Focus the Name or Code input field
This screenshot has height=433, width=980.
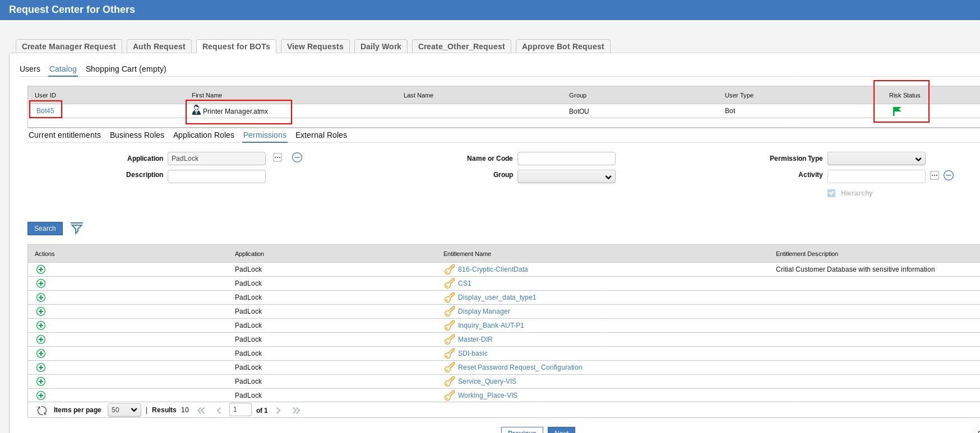point(566,159)
